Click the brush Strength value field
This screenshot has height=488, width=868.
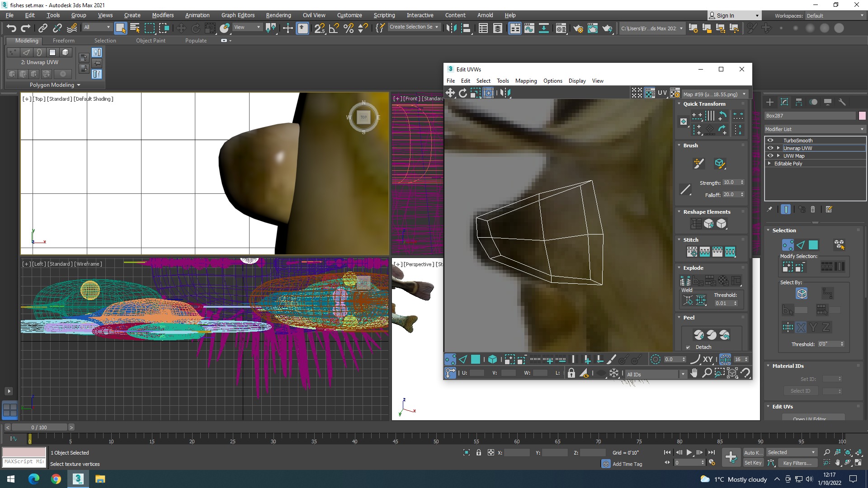[x=730, y=182]
